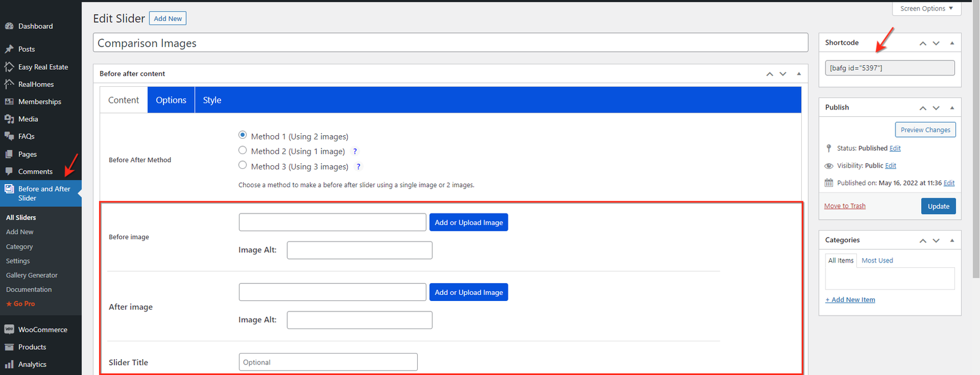The width and height of the screenshot is (980, 375).
Task: Move Before after content panel up
Action: (770, 74)
